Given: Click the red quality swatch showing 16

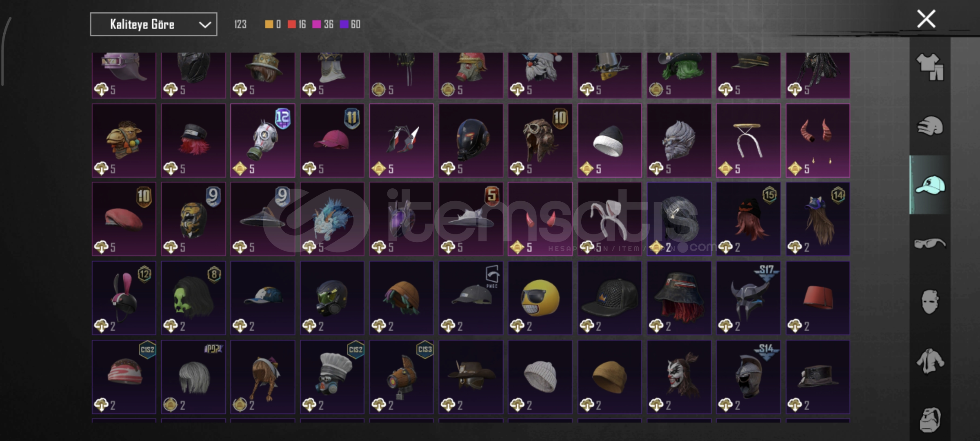Looking at the screenshot, I should tap(291, 24).
